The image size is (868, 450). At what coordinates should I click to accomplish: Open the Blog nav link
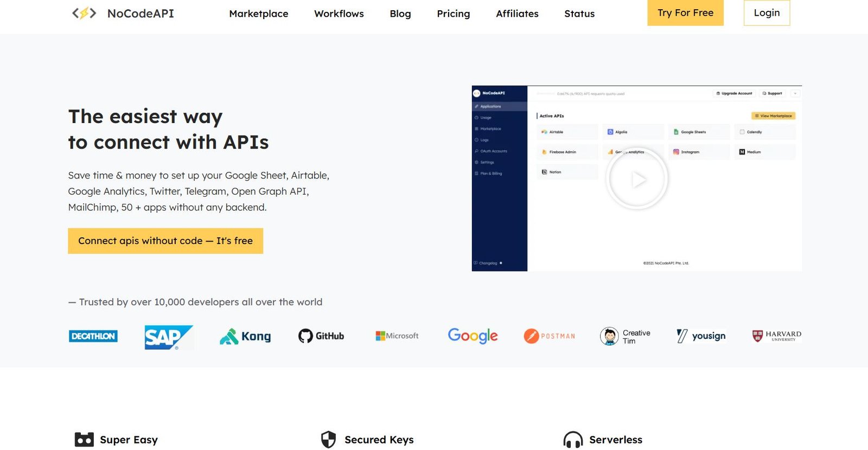point(400,14)
